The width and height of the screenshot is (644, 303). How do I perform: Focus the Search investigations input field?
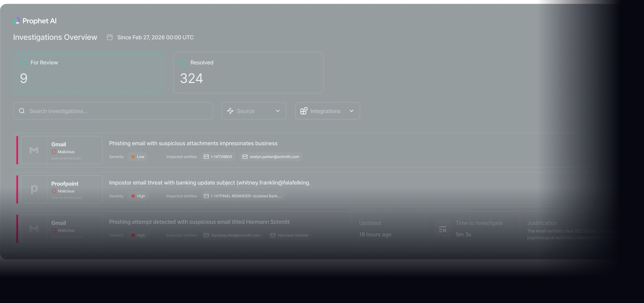click(118, 111)
